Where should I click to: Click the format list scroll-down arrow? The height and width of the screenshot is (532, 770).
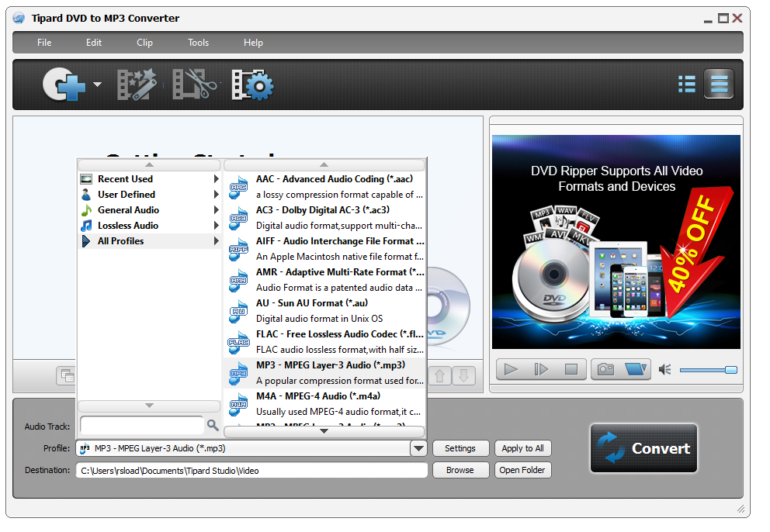(324, 431)
